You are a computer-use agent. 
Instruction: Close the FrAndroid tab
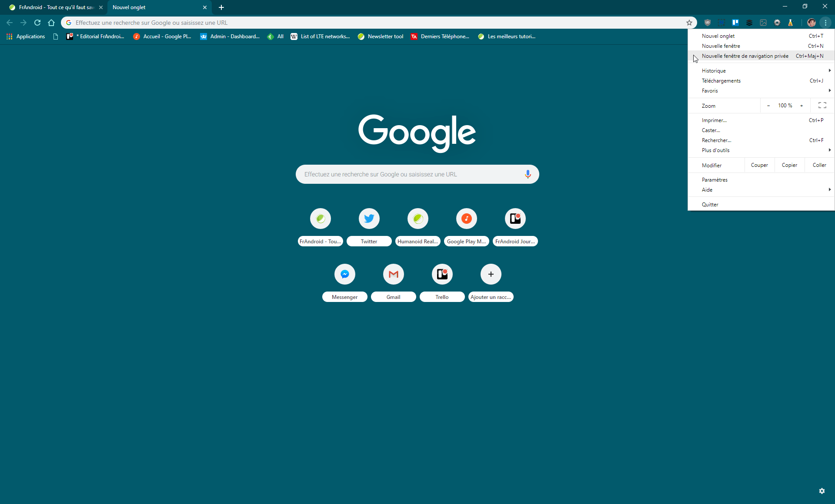(x=101, y=7)
